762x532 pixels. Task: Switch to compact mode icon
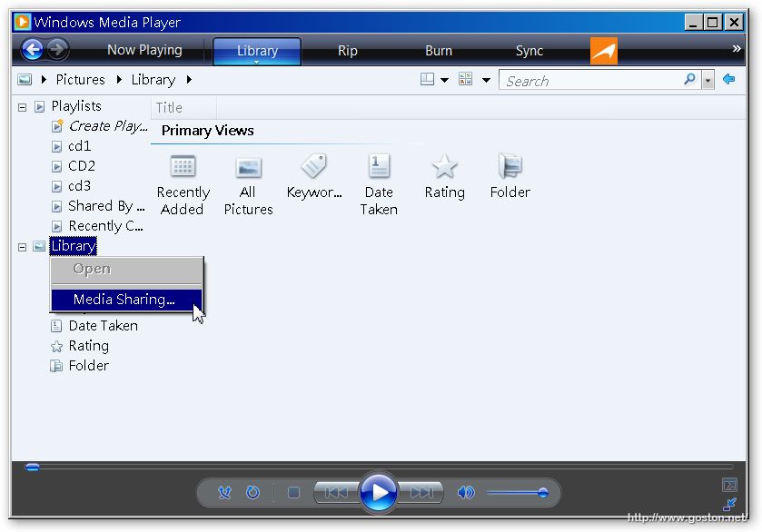click(x=729, y=504)
